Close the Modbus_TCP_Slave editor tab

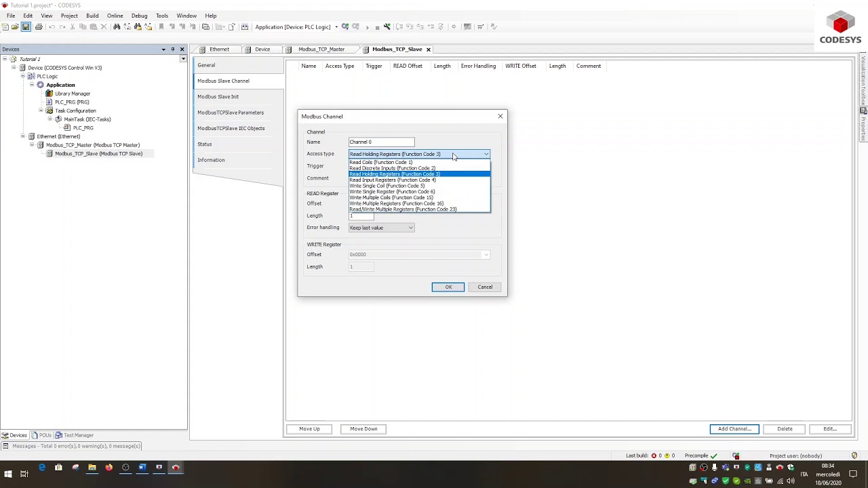click(x=428, y=49)
